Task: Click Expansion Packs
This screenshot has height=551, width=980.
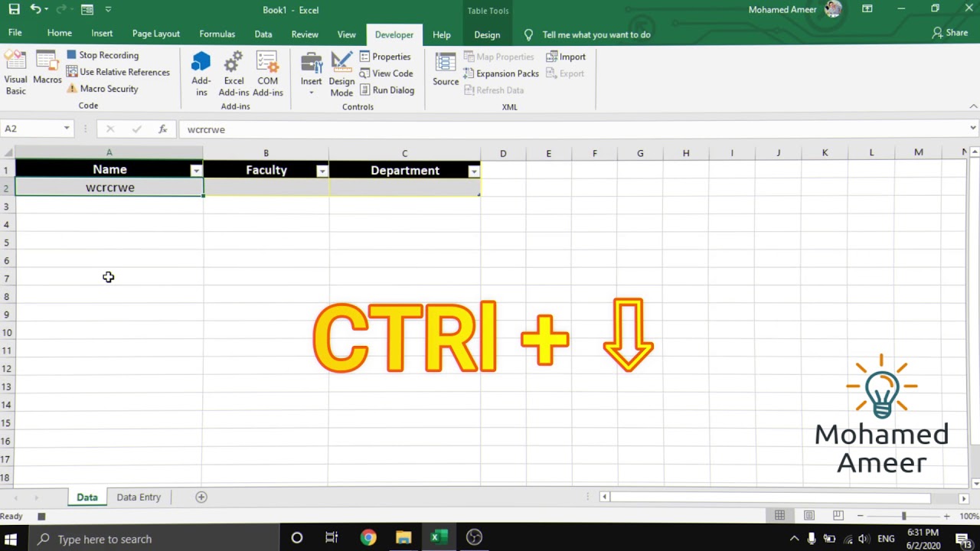Action: (501, 73)
